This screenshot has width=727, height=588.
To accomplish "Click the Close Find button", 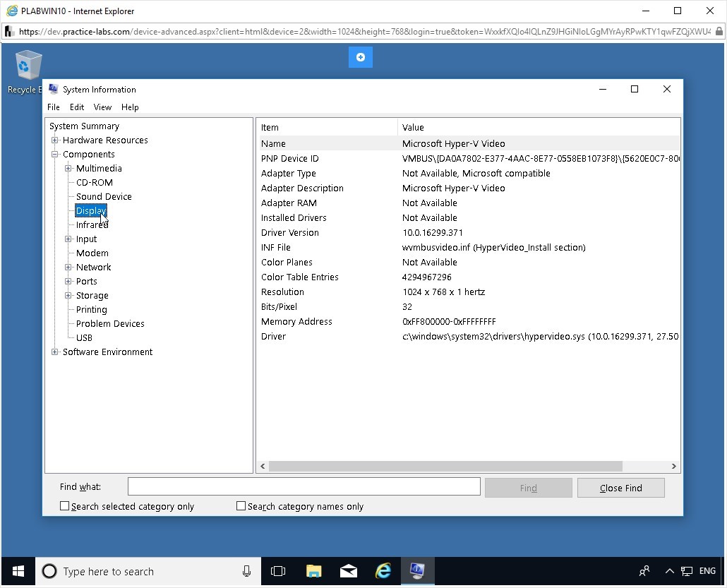I will 621,488.
